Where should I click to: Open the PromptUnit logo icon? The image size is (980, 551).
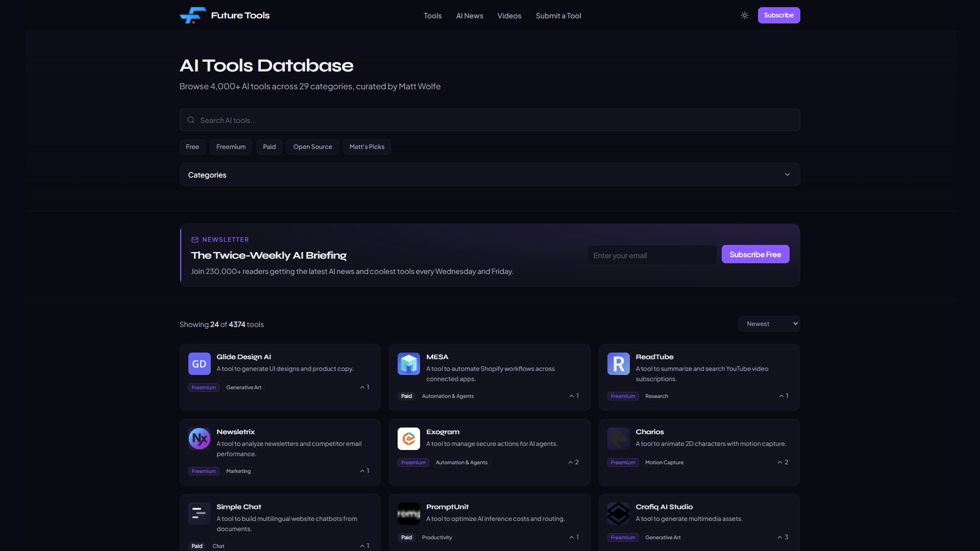[x=409, y=514]
